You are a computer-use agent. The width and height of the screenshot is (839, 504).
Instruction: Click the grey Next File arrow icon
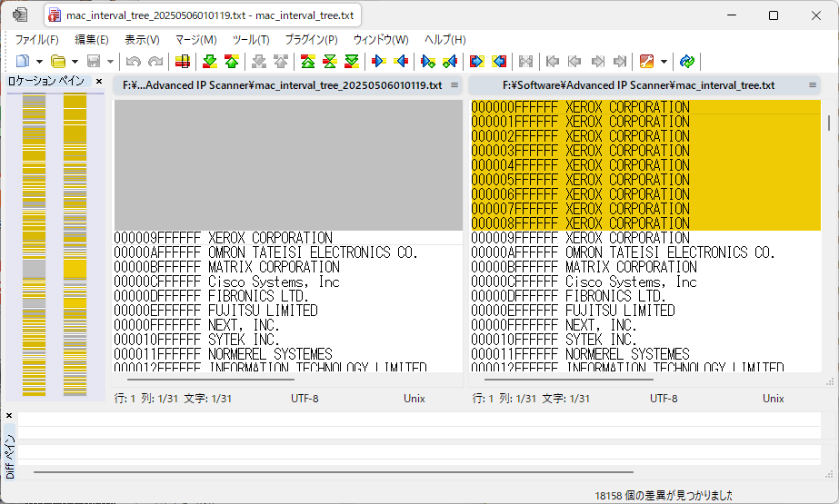pyautogui.click(x=598, y=62)
